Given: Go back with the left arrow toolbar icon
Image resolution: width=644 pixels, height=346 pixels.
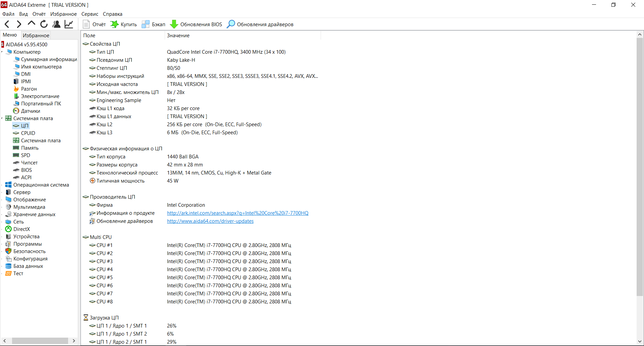Looking at the screenshot, I should click(x=7, y=24).
